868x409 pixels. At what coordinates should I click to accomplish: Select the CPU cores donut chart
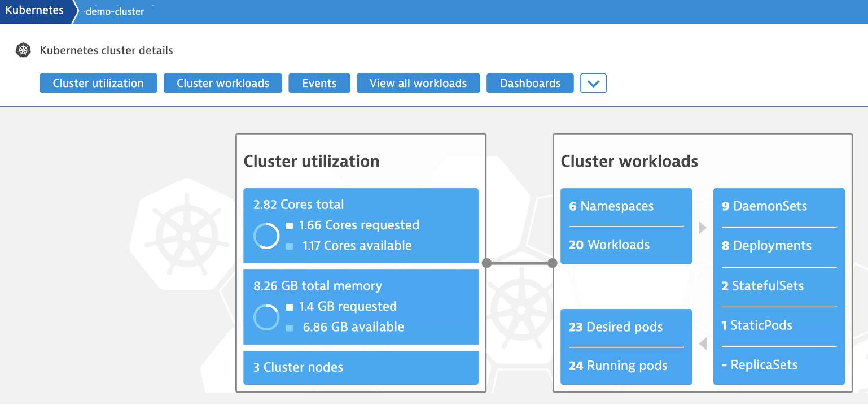point(266,235)
